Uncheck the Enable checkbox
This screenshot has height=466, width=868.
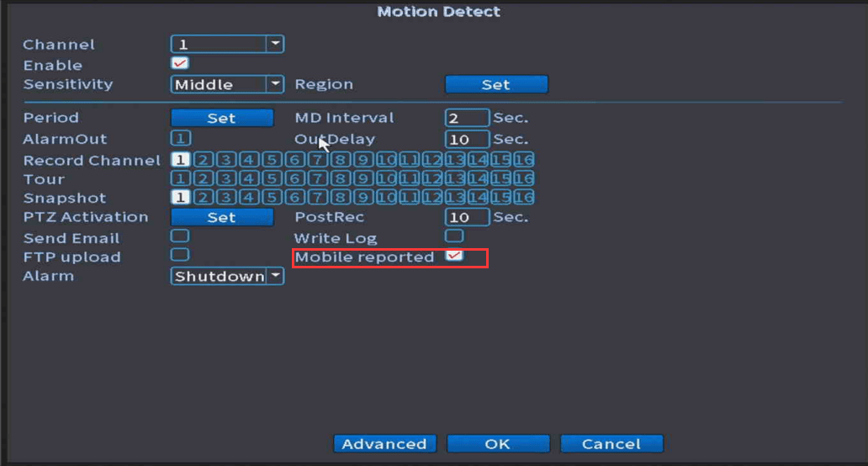(x=180, y=64)
